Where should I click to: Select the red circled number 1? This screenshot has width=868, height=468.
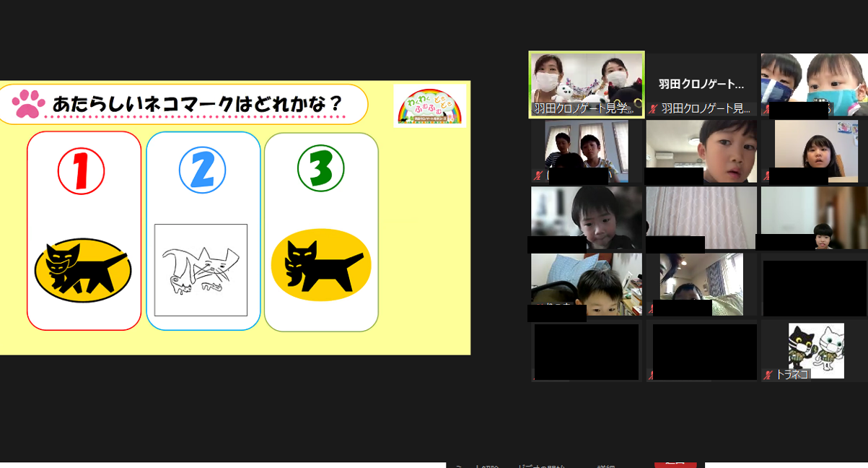click(x=81, y=170)
